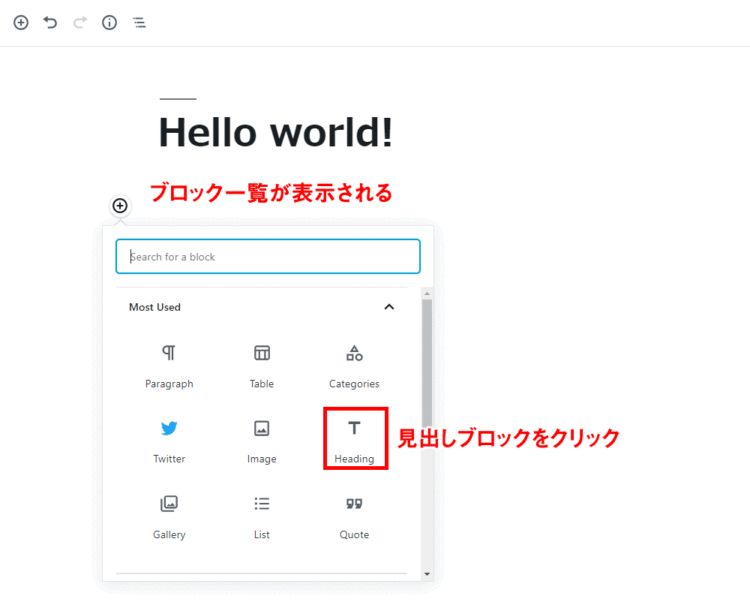
Task: Insert a Table block
Action: 262,366
